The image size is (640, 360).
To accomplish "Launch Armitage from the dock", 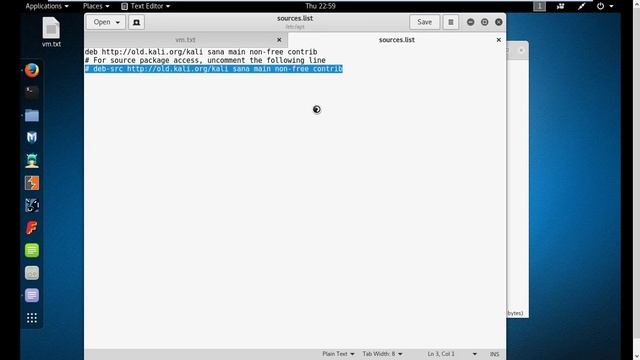I will 32,160.
